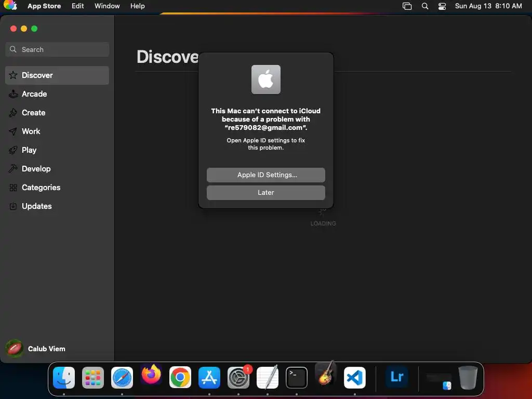Click the LOADING label
Screen dimensions: 532x399
pyautogui.click(x=323, y=223)
